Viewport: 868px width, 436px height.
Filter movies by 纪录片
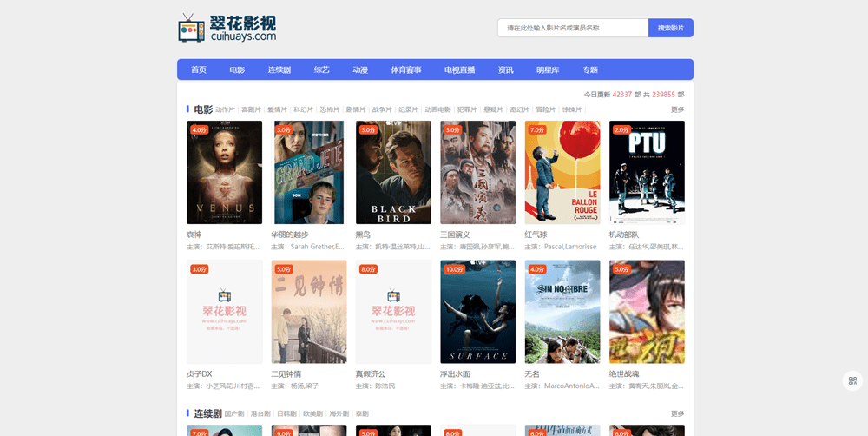pos(409,109)
